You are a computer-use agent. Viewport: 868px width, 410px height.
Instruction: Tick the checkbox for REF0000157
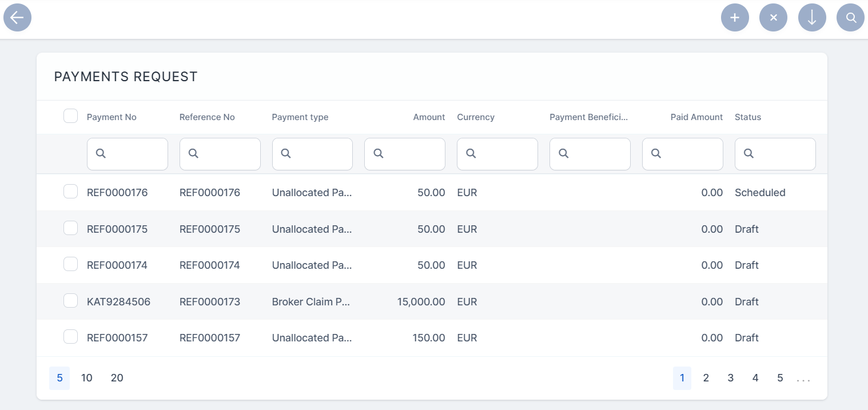tap(70, 337)
